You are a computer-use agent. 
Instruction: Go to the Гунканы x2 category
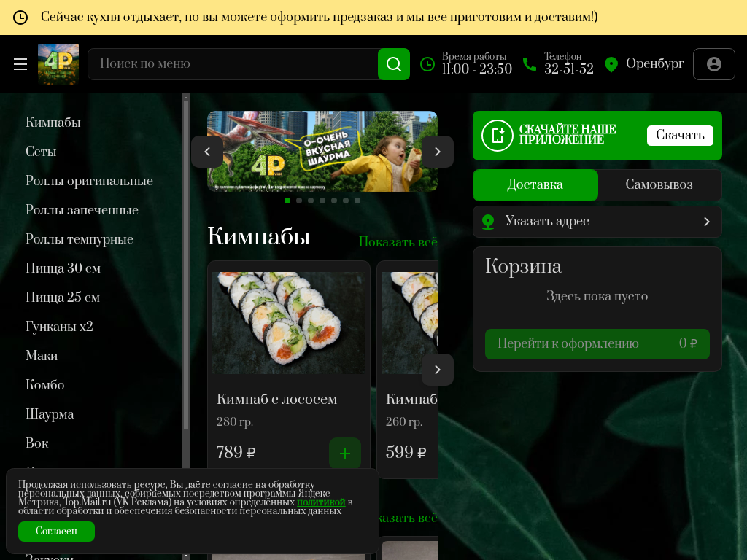[x=59, y=327]
